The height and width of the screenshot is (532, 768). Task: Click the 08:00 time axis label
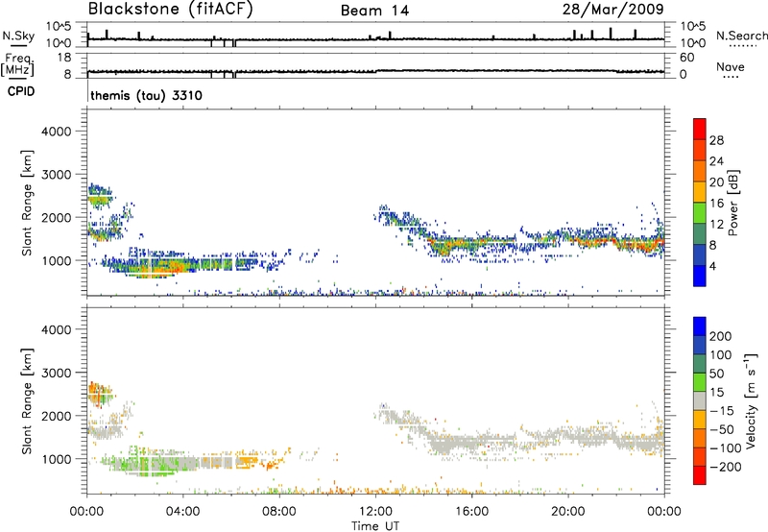pos(279,512)
